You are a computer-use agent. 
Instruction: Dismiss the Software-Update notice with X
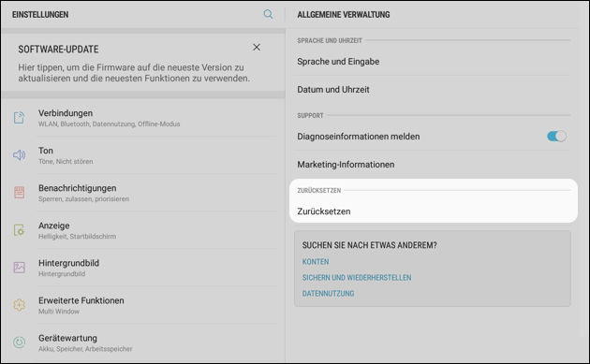point(257,48)
